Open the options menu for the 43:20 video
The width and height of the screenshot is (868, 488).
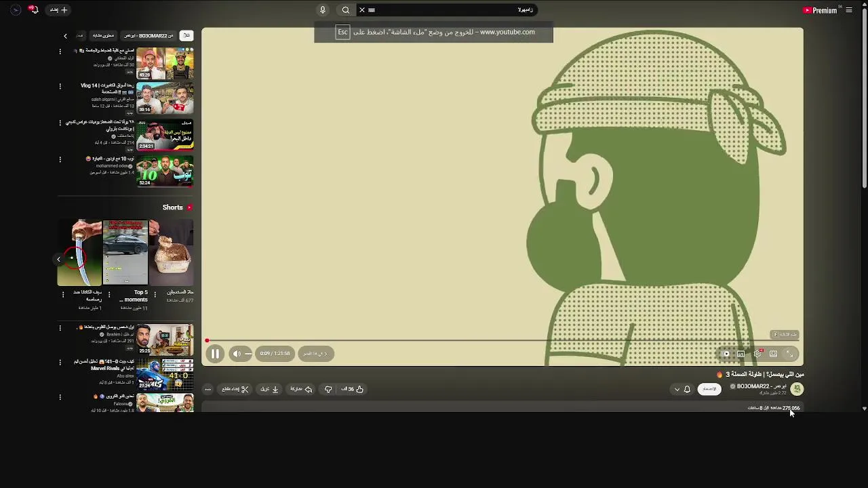click(x=60, y=52)
